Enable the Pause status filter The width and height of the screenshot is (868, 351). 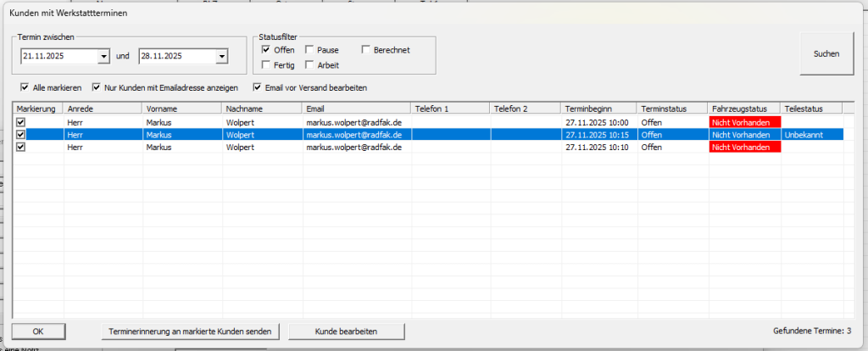309,50
